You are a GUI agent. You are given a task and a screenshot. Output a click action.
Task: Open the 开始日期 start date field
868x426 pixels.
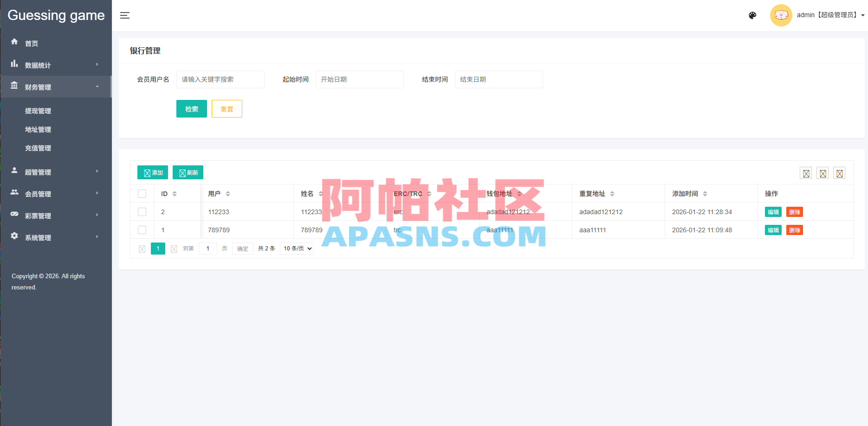[360, 79]
